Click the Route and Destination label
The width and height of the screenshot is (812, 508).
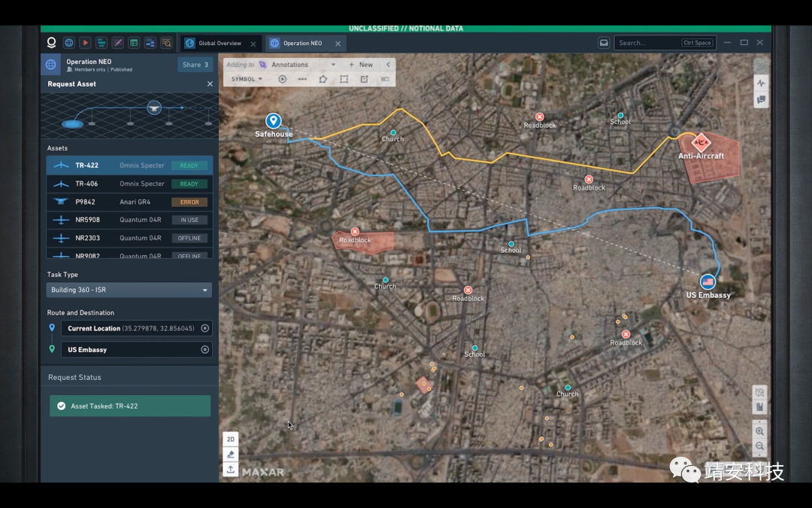pyautogui.click(x=80, y=312)
